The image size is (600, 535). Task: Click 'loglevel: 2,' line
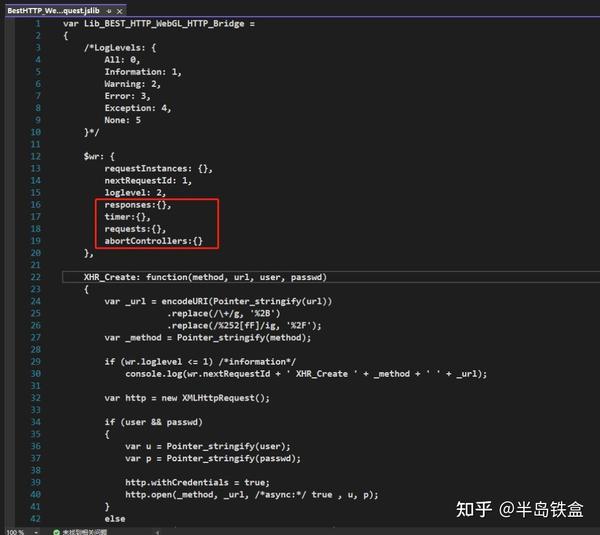[135, 192]
